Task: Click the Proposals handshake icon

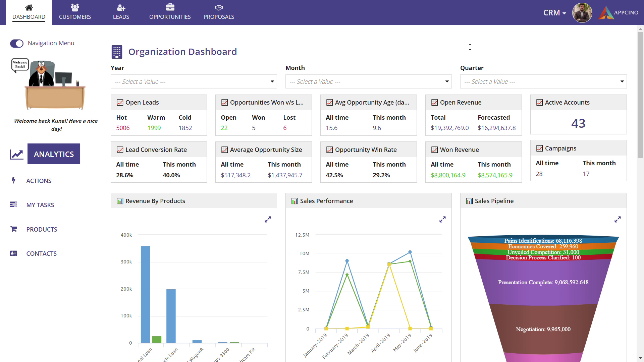Action: coord(219,7)
